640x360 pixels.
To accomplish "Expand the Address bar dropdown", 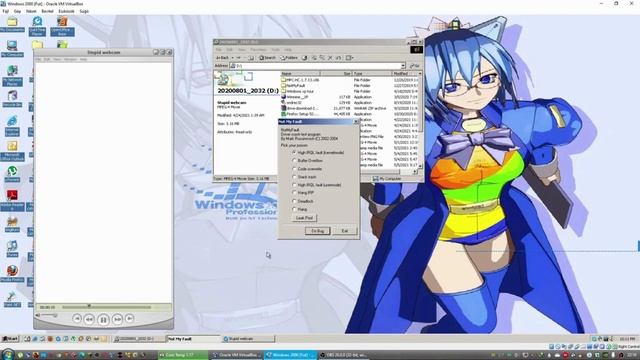I will [x=403, y=66].
